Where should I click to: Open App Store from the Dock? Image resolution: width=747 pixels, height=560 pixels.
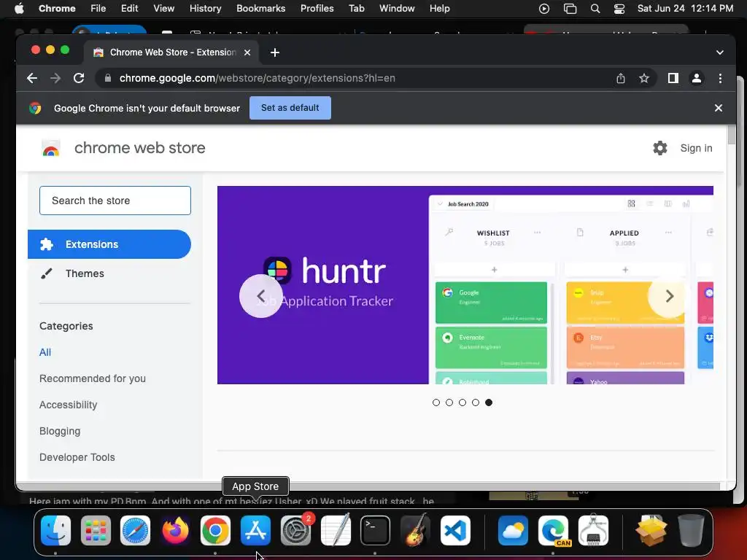[255, 531]
